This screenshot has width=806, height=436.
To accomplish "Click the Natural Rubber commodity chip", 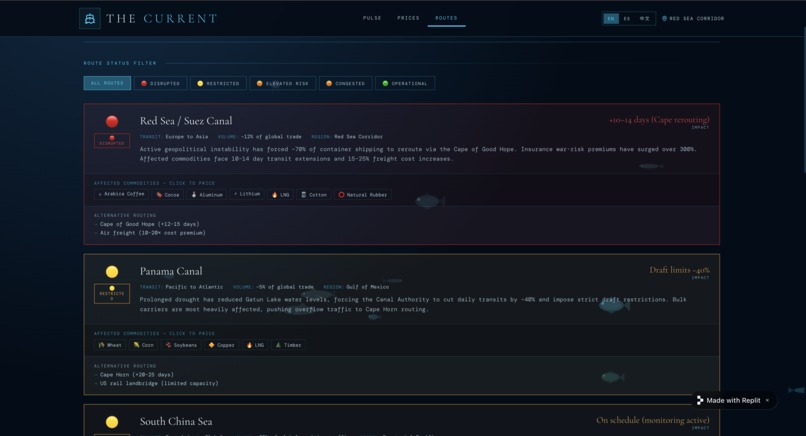I will pyautogui.click(x=363, y=194).
